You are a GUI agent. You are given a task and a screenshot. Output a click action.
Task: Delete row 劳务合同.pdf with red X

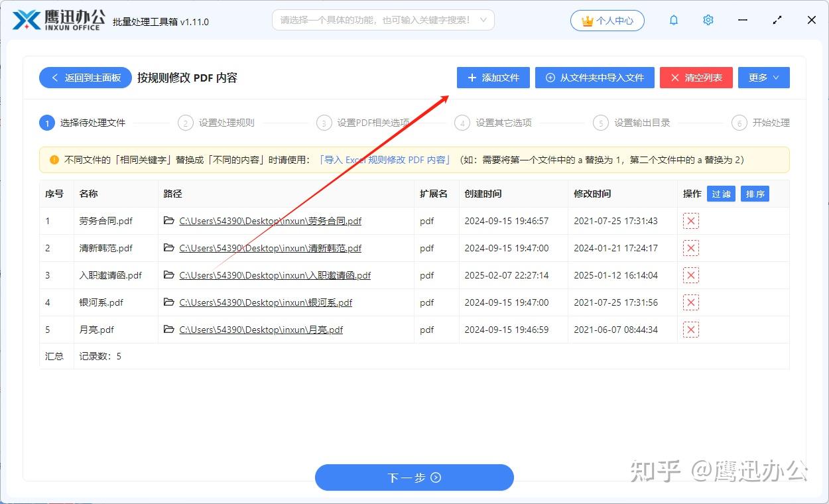tap(691, 221)
